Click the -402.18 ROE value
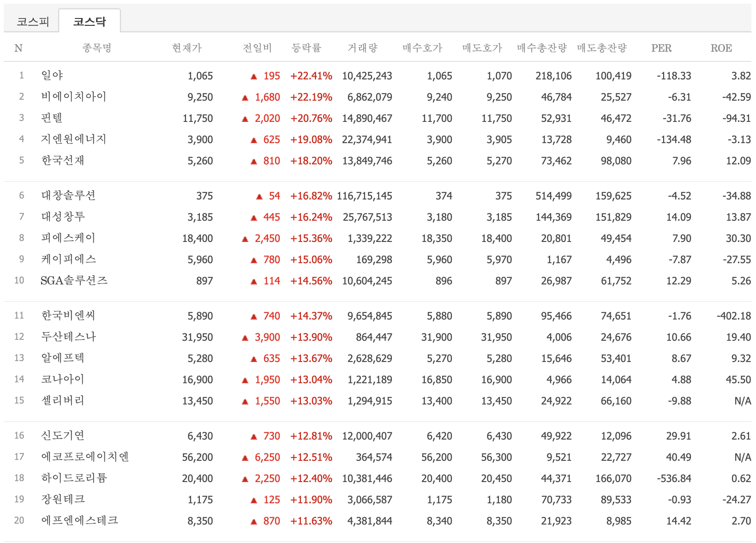 (x=734, y=316)
